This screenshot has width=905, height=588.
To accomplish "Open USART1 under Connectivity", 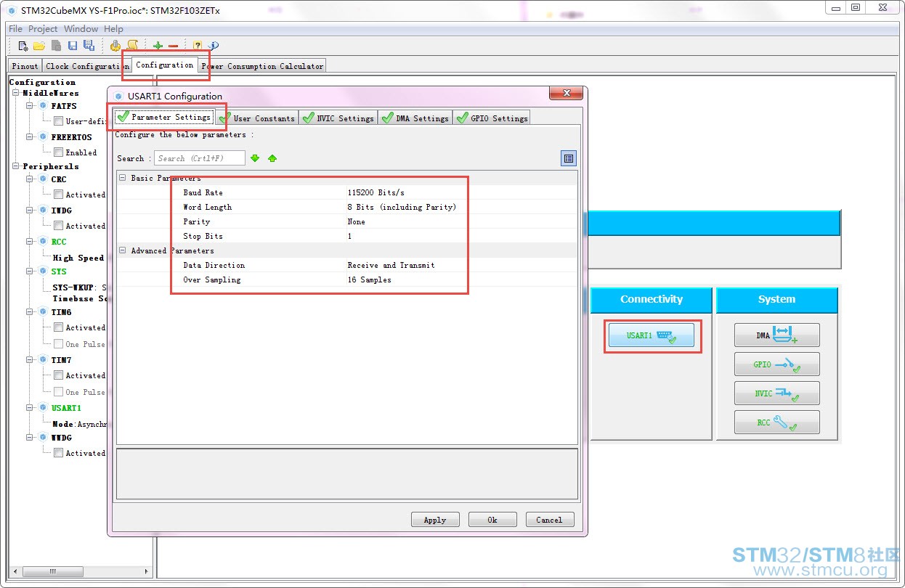I will [651, 335].
